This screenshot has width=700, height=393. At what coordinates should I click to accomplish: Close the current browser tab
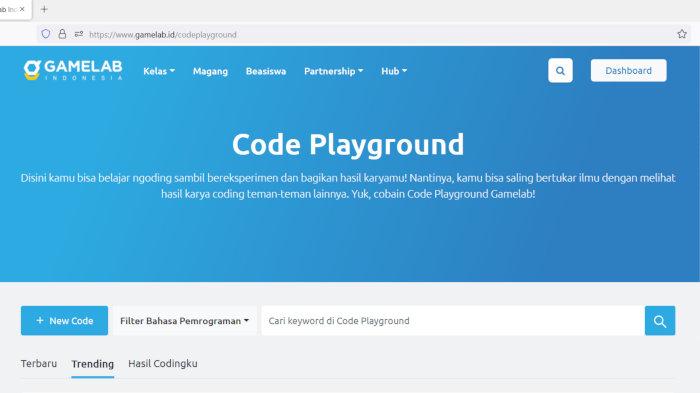click(x=22, y=9)
